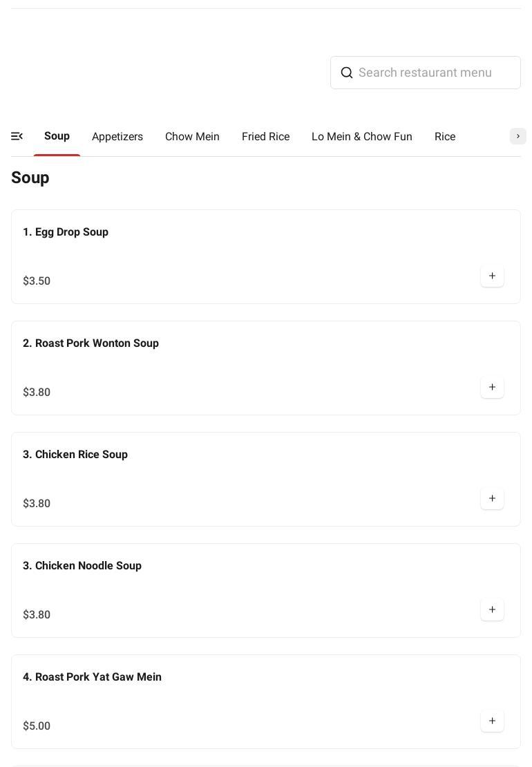
Task: Select the Soup tab
Action: (x=57, y=136)
